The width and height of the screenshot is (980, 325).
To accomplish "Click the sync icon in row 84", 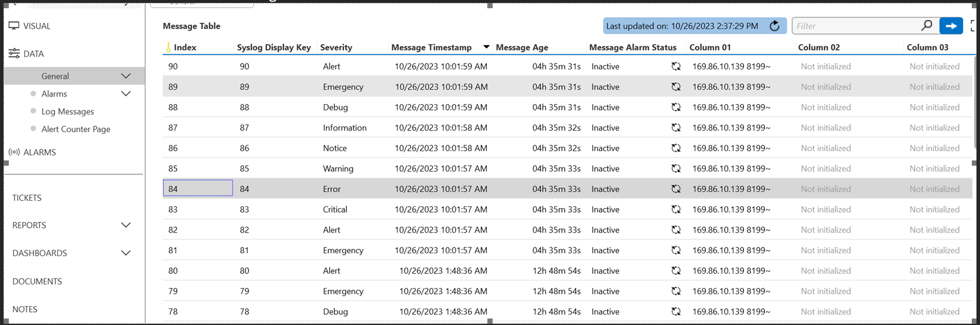I will 676,189.
